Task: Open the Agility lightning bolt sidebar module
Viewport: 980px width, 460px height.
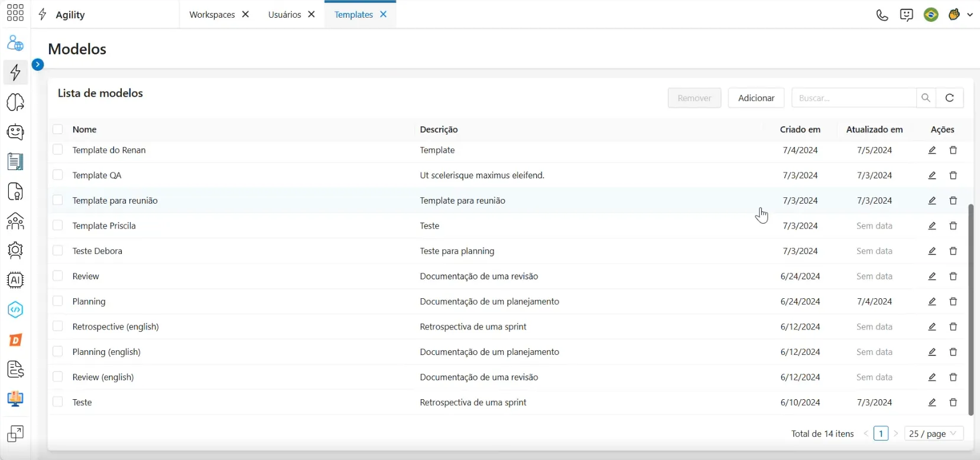Action: (15, 72)
